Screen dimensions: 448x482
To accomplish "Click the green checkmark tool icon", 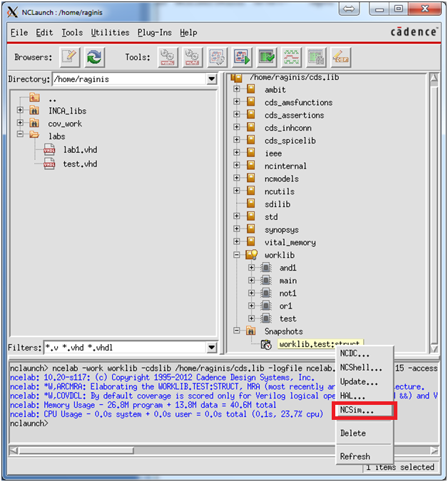I will coord(267,57).
